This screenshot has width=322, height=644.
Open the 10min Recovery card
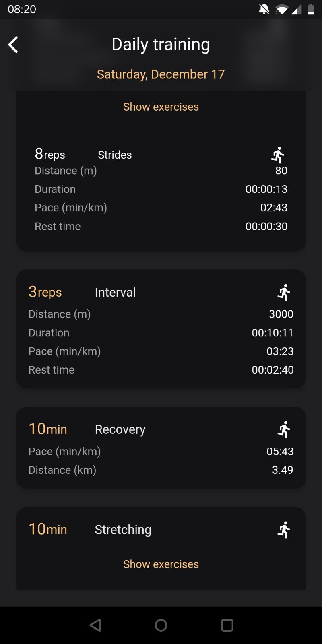(x=161, y=448)
